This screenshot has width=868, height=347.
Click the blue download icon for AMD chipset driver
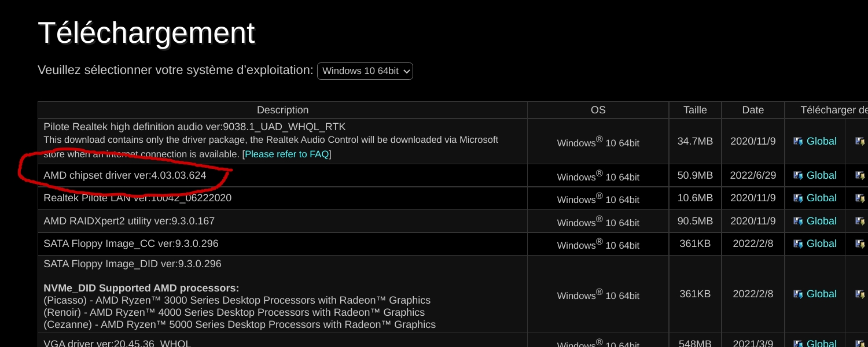click(x=798, y=175)
